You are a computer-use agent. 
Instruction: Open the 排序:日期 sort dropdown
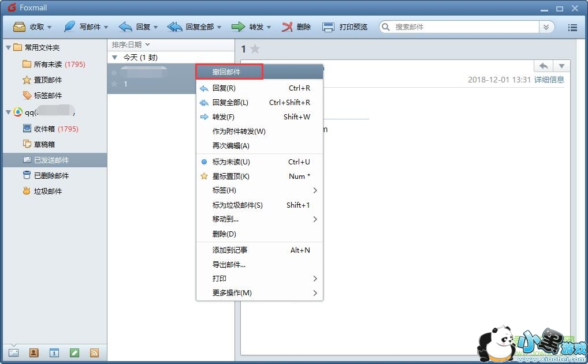[x=131, y=44]
